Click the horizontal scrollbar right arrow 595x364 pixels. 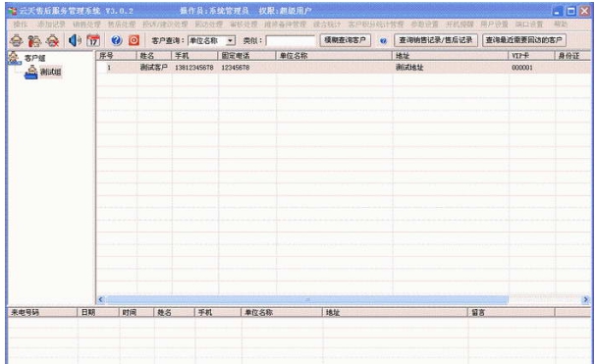[x=585, y=299]
